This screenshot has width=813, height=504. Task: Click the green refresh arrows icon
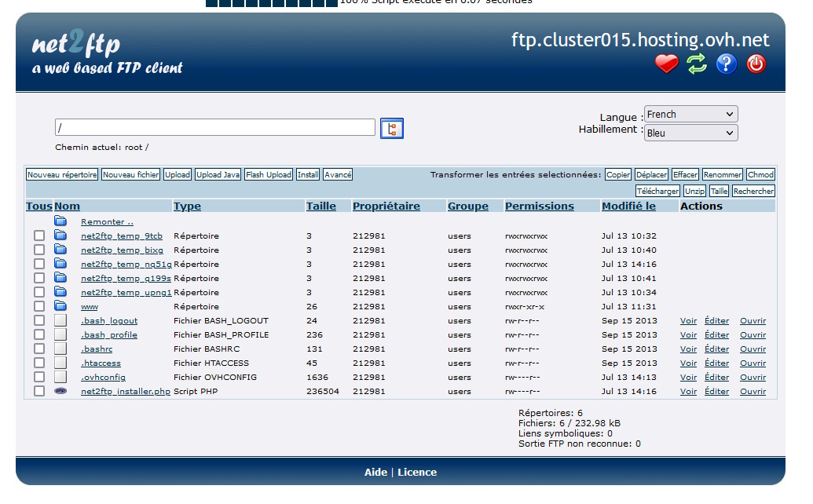point(697,64)
